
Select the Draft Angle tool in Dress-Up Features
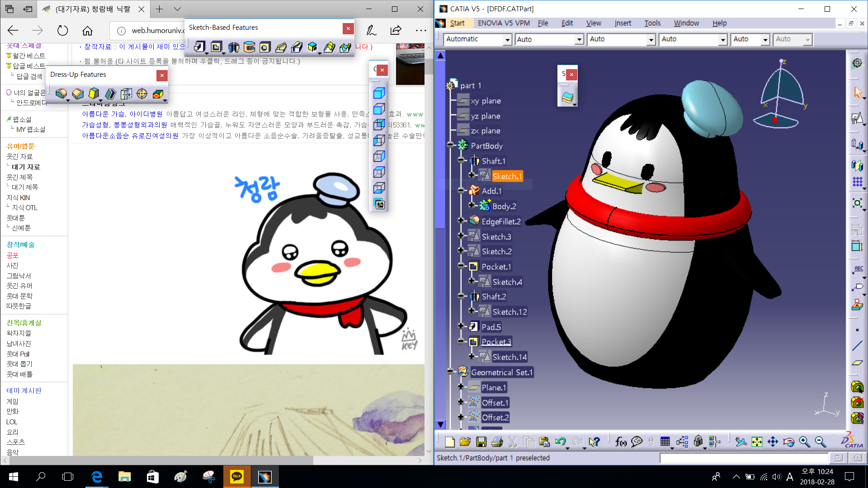pos(94,94)
